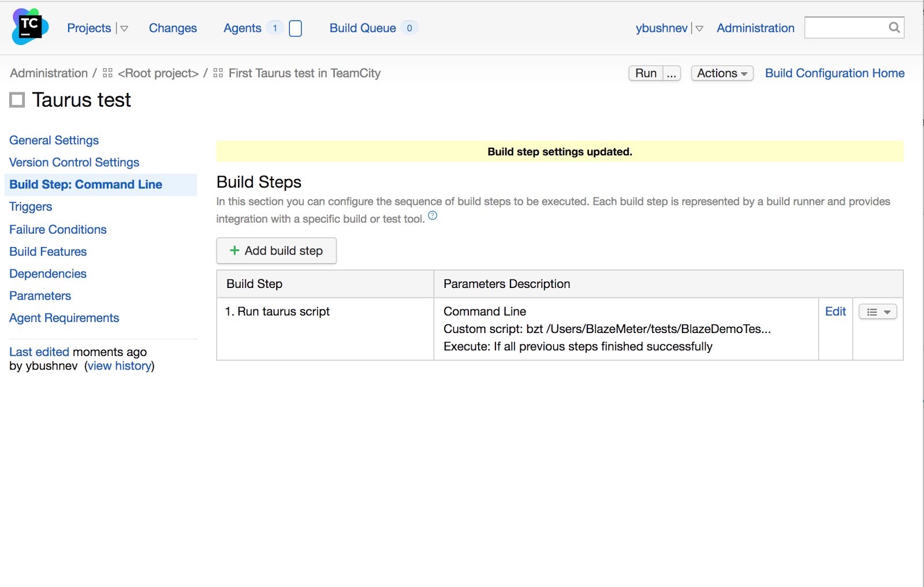Click First Taurus test in TeamCity breadcrumb
This screenshot has height=587, width=924.
(x=304, y=73)
